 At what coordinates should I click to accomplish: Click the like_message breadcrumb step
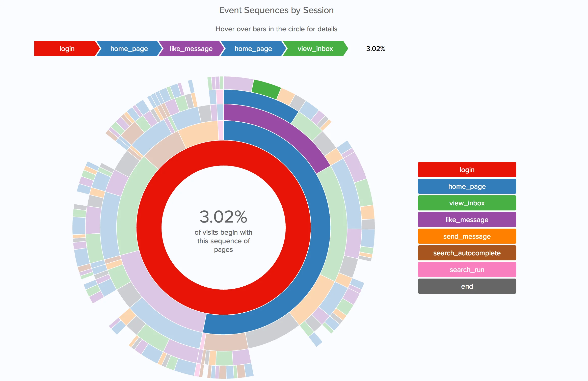[191, 48]
